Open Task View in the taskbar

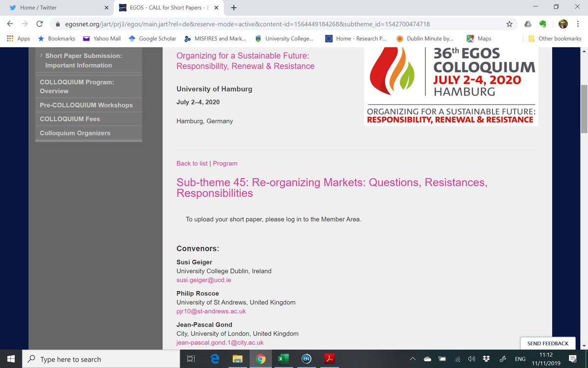pos(191,359)
